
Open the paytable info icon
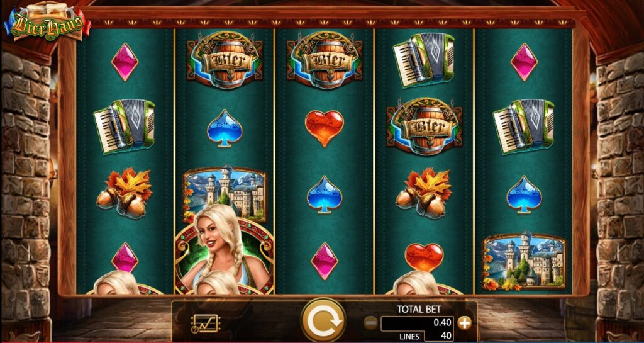[206, 323]
